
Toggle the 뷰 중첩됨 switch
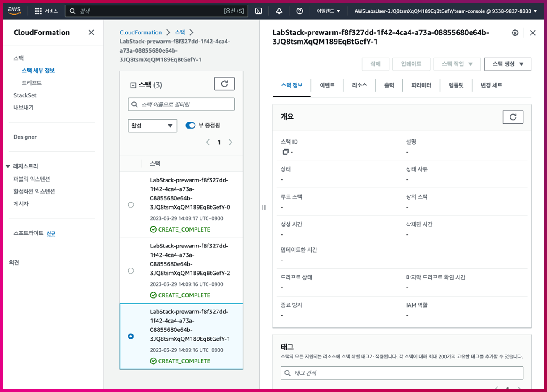click(190, 125)
